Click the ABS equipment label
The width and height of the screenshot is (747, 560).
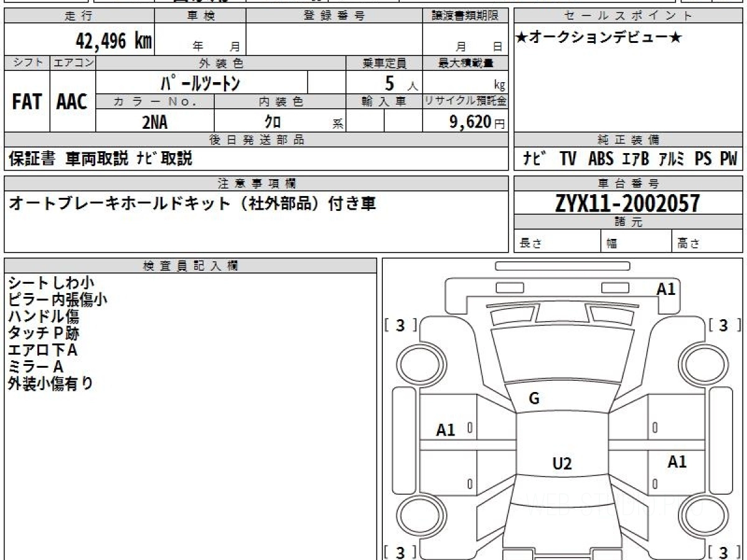(x=601, y=159)
